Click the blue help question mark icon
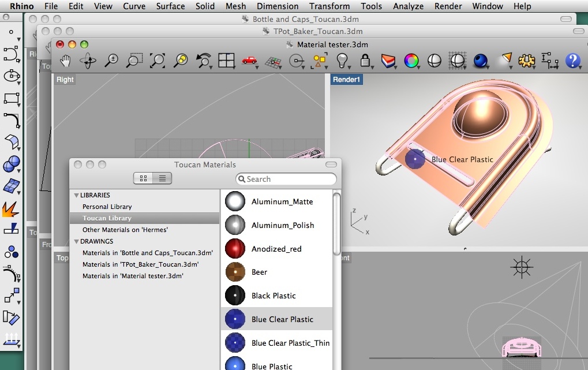This screenshot has height=370, width=588. (572, 60)
